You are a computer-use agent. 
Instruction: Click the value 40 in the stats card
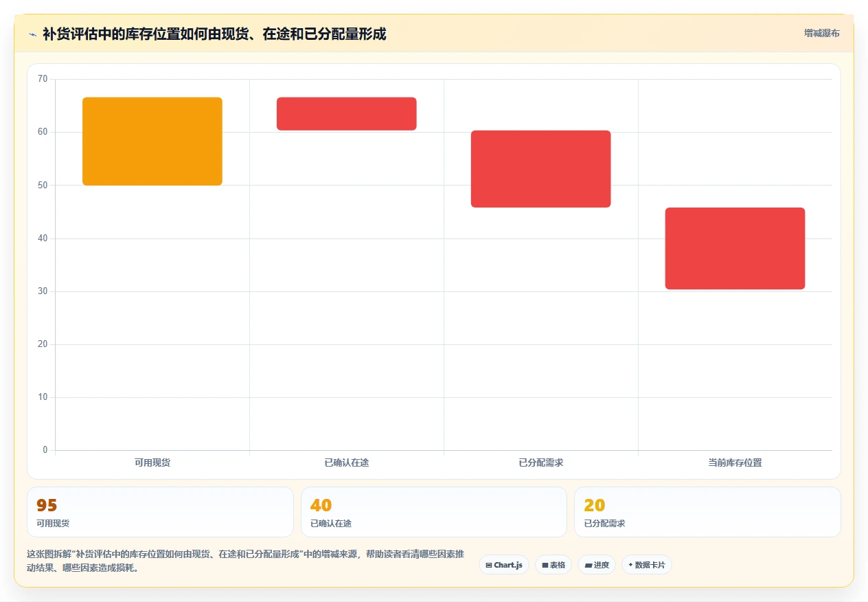coord(321,506)
